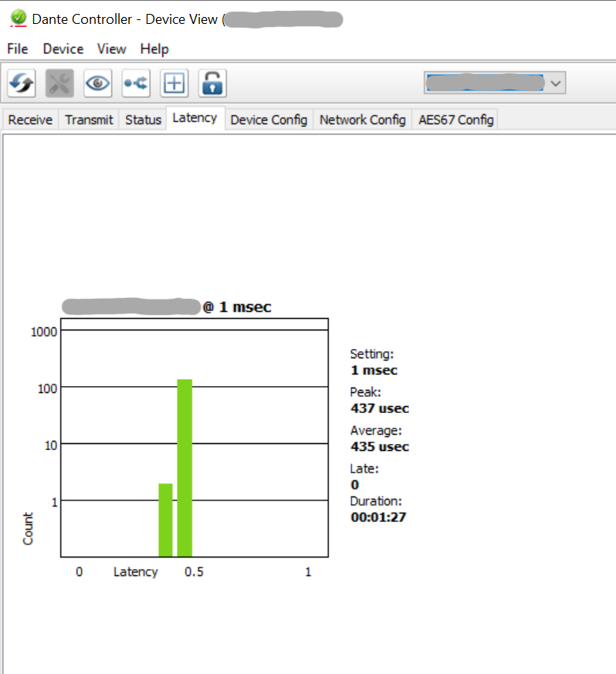
Task: Click the 'Late:' label
Action: point(364,469)
